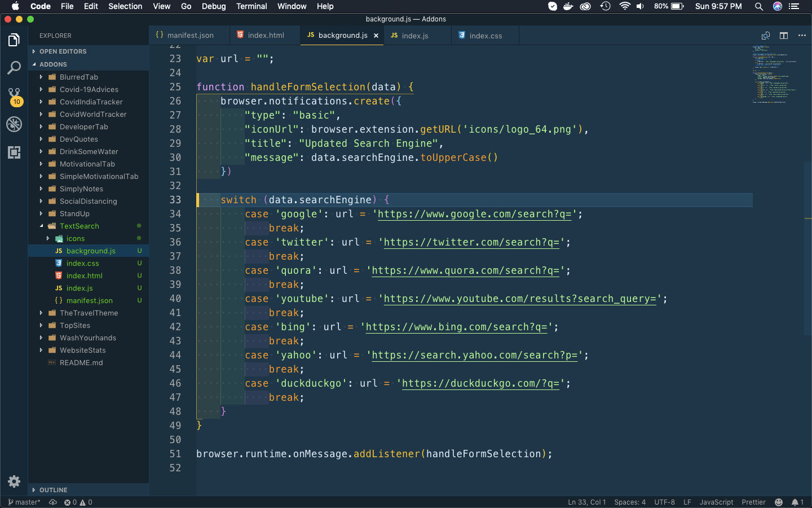The height and width of the screenshot is (508, 812).
Task: Click the minimap code overview
Action: 774,74
